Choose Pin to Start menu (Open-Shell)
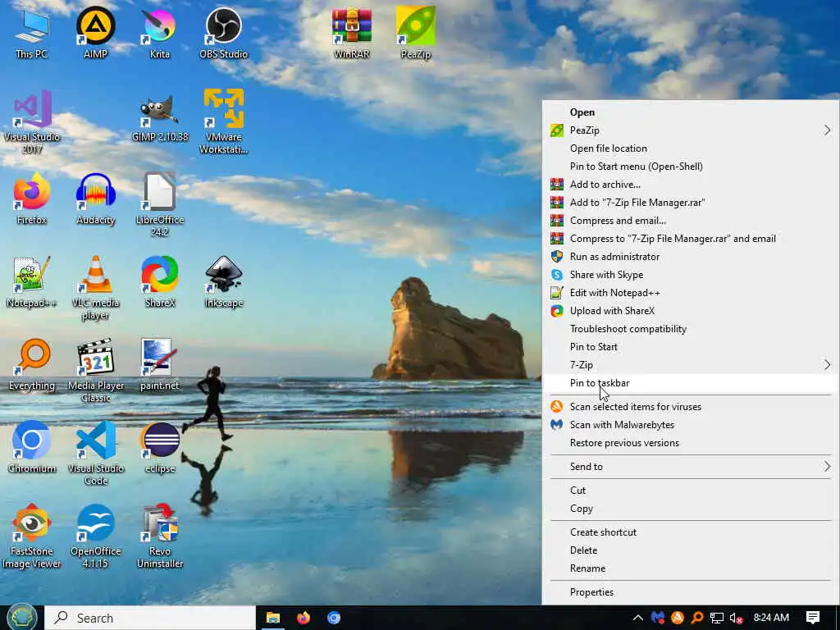Image resolution: width=840 pixels, height=630 pixels. click(691, 167)
